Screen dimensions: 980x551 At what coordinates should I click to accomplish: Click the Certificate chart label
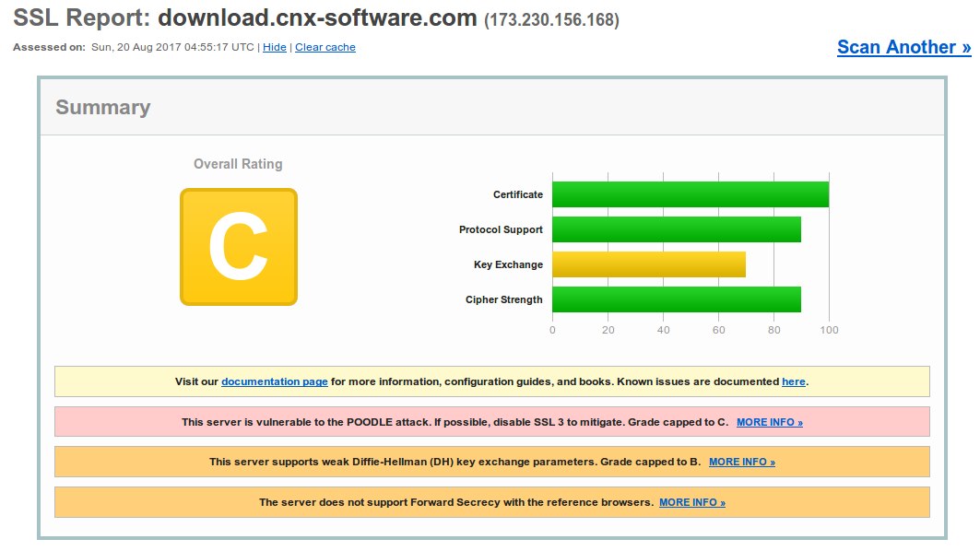(x=518, y=195)
